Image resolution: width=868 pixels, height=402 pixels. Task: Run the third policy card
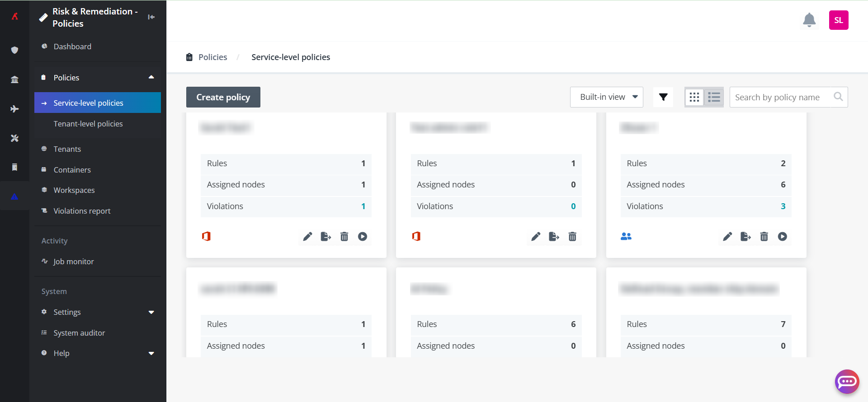pos(783,237)
